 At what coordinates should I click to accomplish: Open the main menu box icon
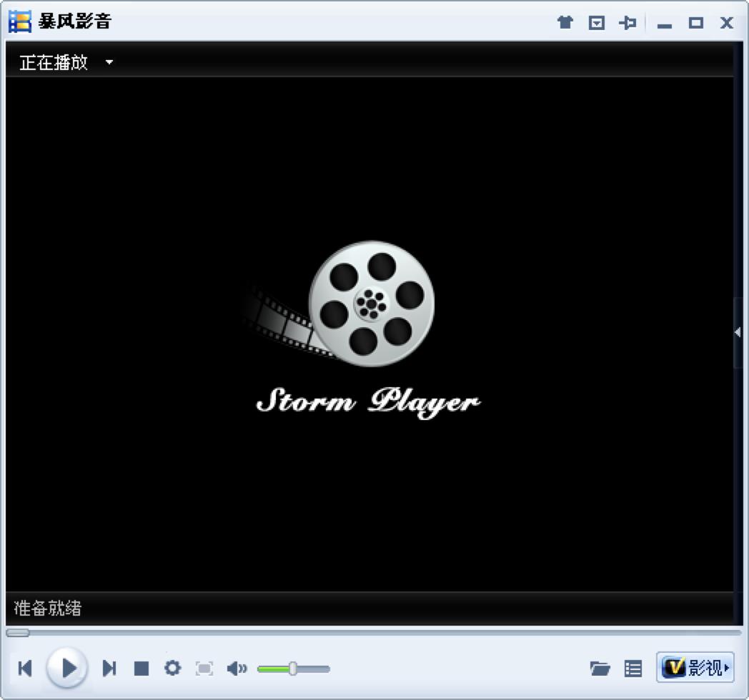596,22
